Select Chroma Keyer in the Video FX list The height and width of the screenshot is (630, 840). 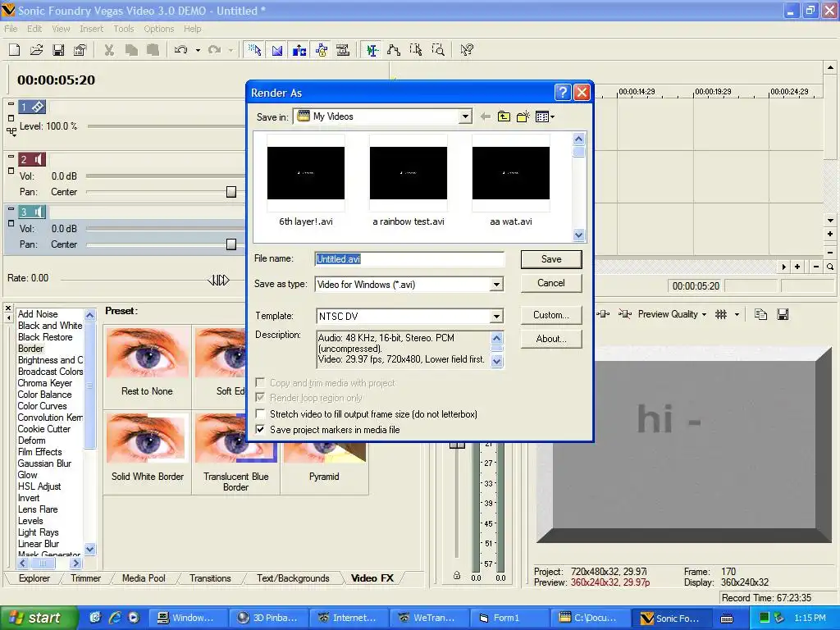pos(45,383)
